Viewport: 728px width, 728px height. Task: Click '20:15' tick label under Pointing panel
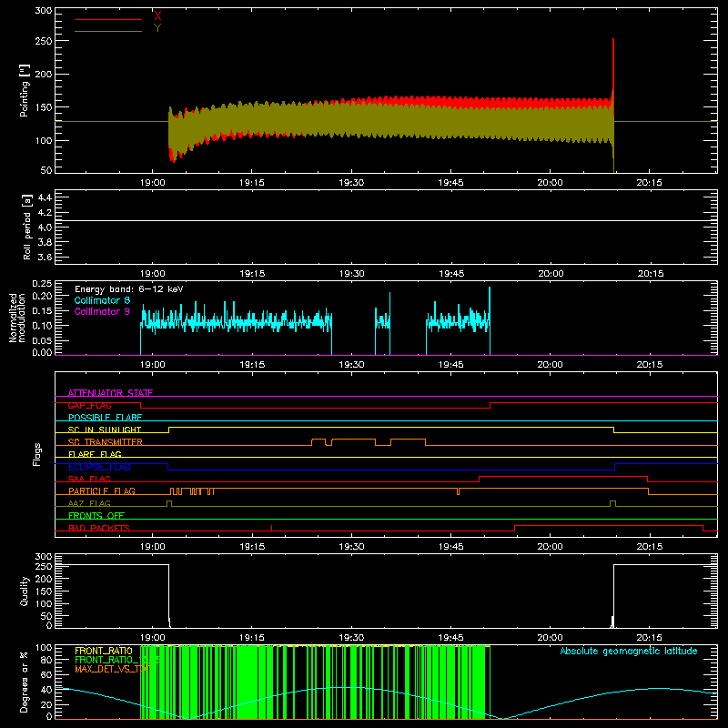click(x=649, y=183)
